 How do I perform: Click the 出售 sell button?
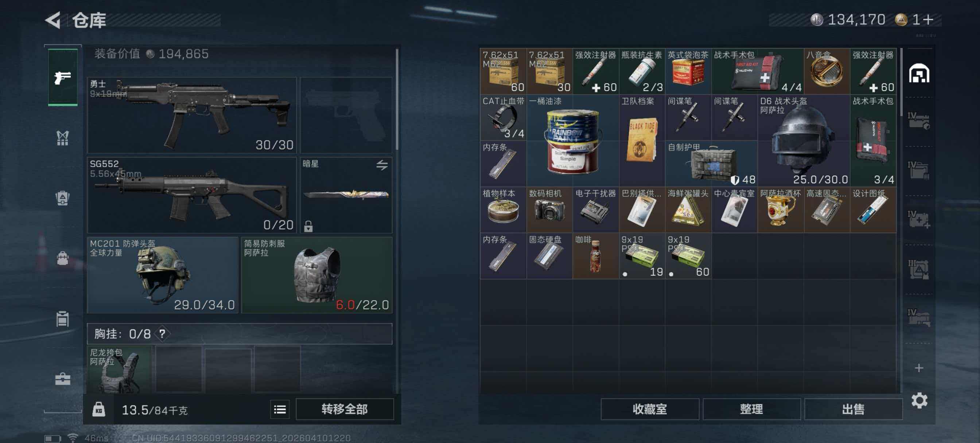tap(853, 409)
